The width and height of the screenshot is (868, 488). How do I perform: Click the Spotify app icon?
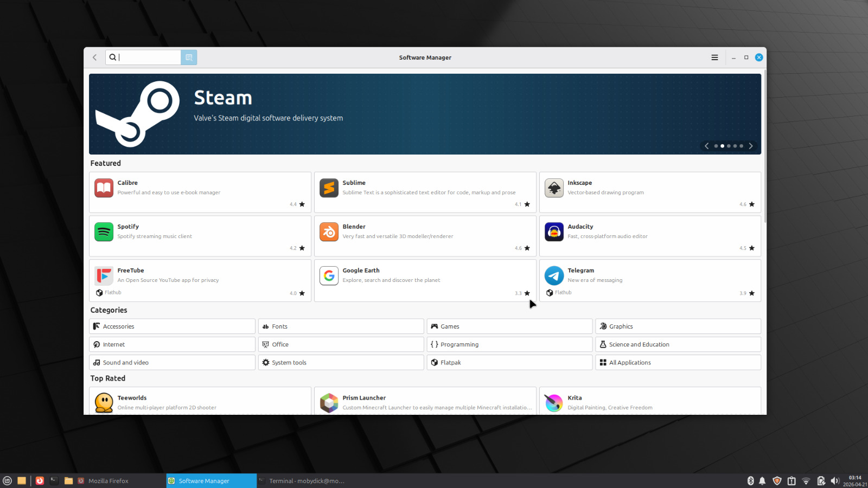pyautogui.click(x=104, y=232)
